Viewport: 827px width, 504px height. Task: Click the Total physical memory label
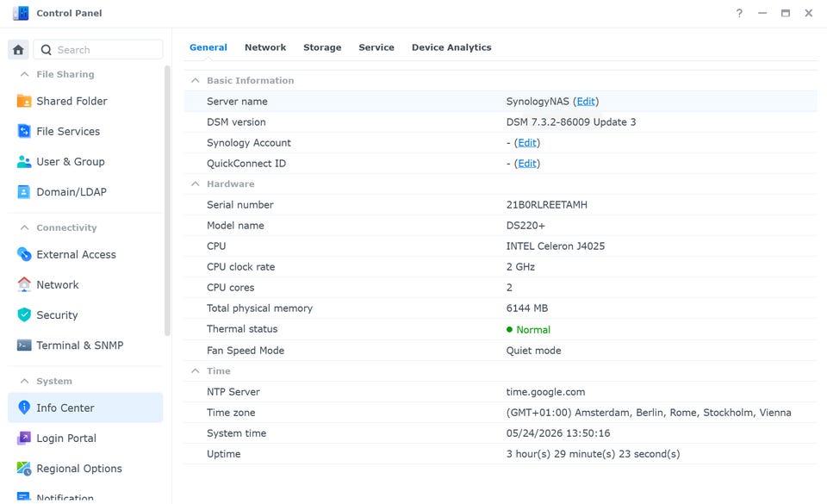259,308
